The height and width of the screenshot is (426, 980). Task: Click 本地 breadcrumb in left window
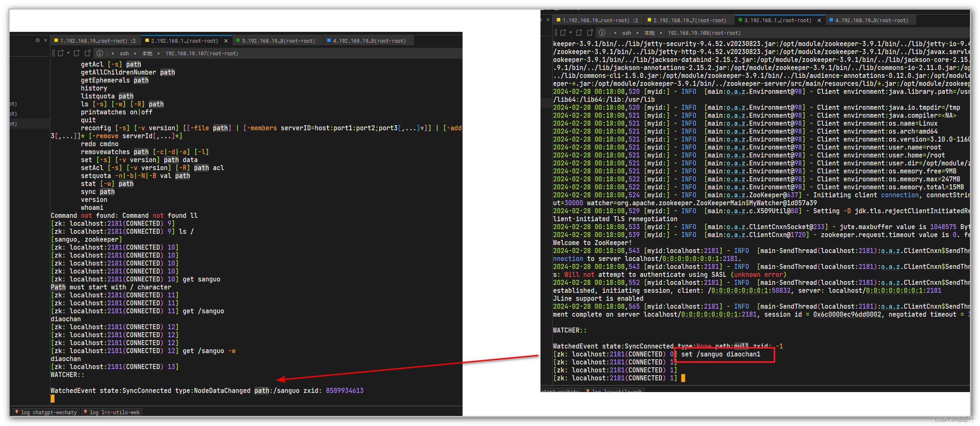[x=147, y=53]
